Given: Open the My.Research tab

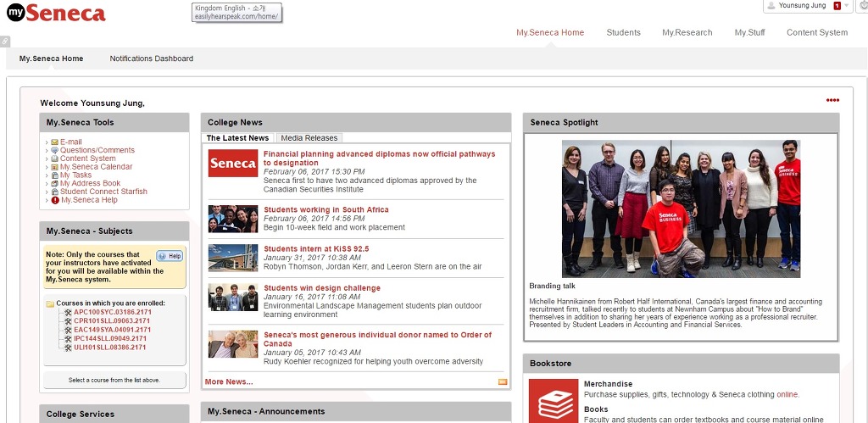Looking at the screenshot, I should [x=687, y=33].
